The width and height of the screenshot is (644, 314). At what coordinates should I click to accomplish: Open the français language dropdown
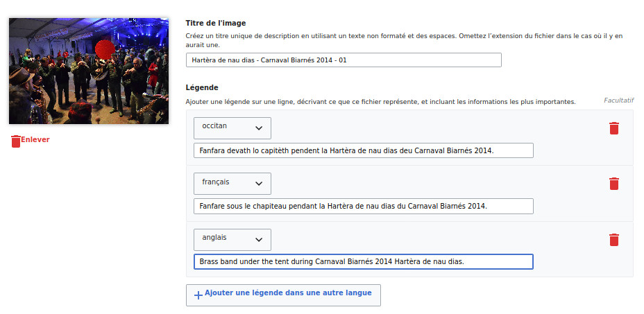(x=232, y=184)
